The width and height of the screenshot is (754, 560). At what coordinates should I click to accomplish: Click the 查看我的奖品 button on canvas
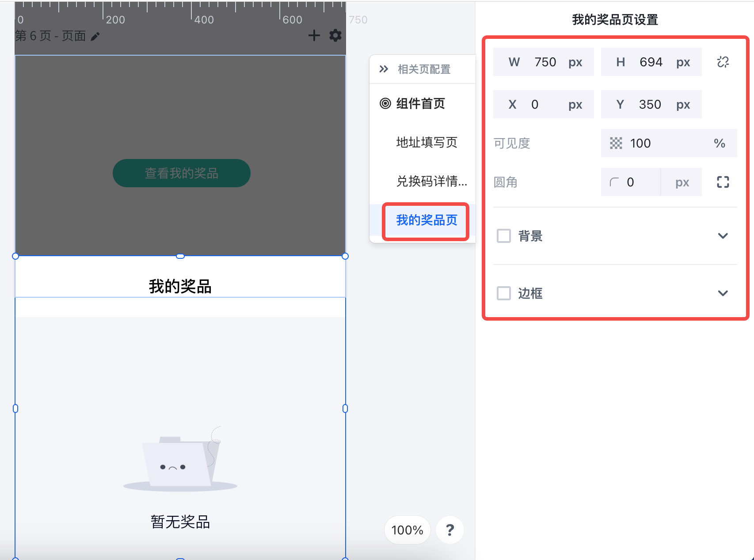pyautogui.click(x=182, y=173)
